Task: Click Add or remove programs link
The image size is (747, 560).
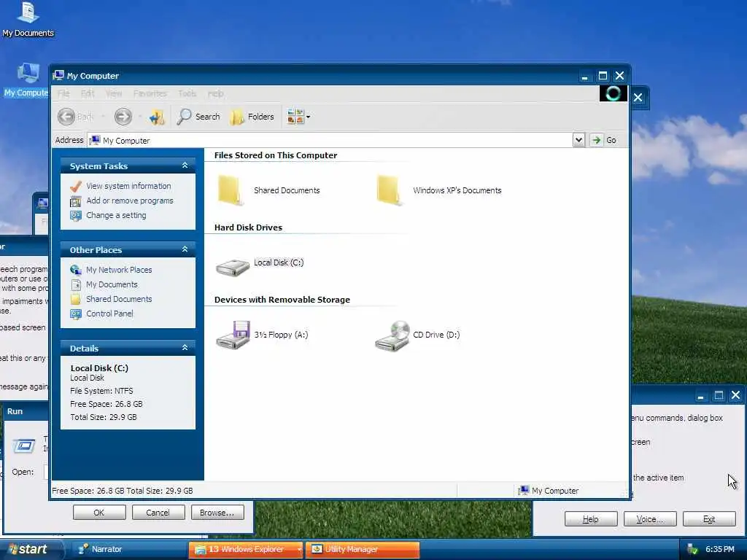Action: [130, 201]
